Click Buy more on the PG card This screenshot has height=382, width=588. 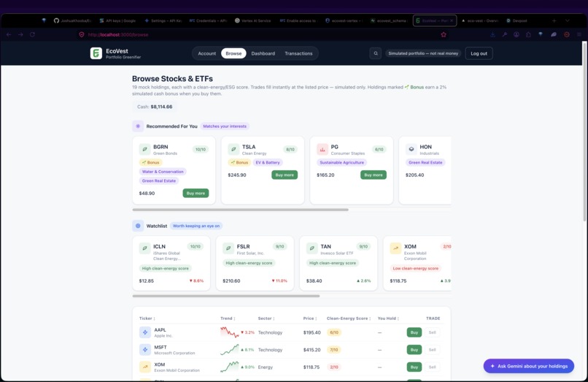[x=374, y=175]
